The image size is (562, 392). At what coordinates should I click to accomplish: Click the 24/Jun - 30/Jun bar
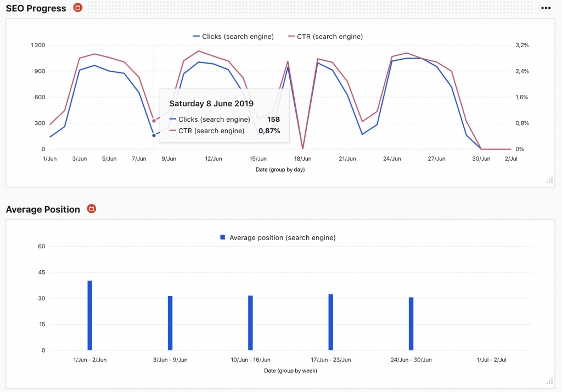[411, 323]
